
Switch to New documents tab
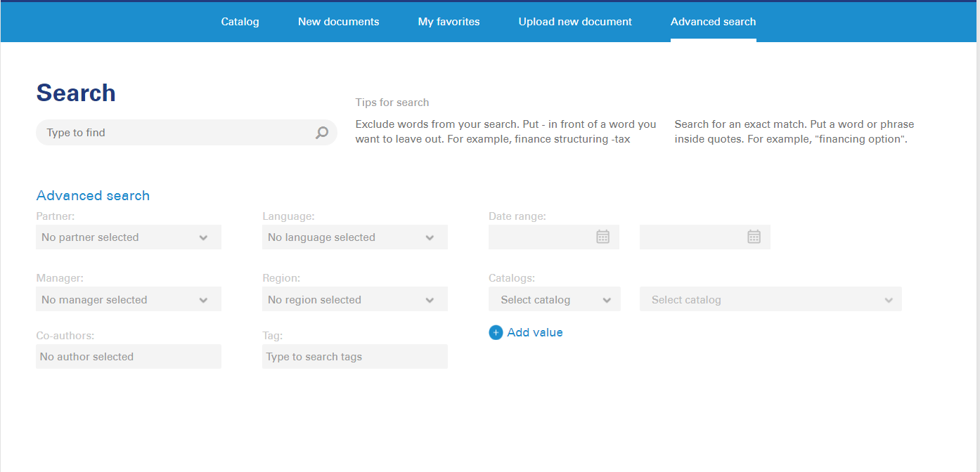click(x=338, y=22)
